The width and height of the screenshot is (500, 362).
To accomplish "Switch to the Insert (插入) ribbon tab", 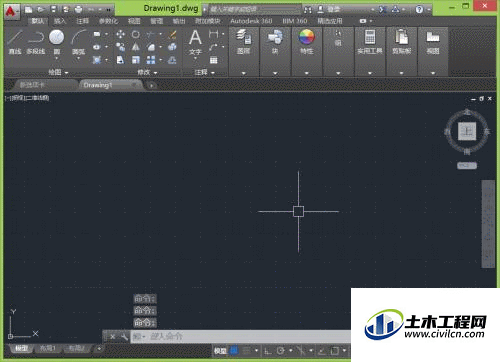I will [60, 21].
